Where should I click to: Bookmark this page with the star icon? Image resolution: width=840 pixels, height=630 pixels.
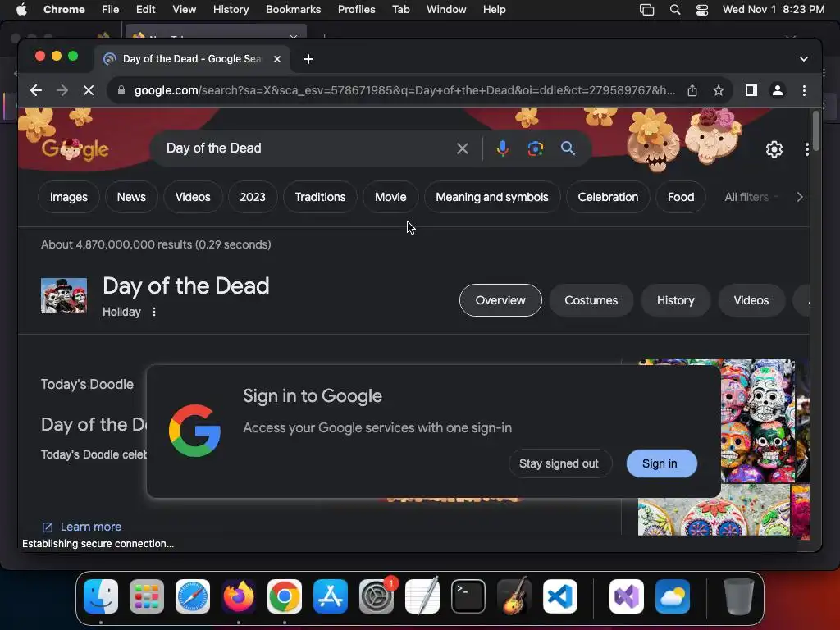pyautogui.click(x=719, y=90)
